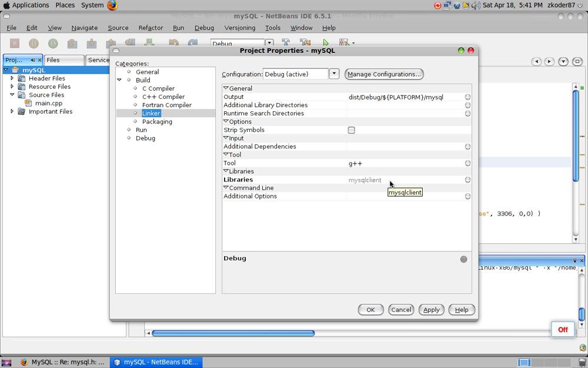
Task: Select the Fortran Compiler category
Action: tap(166, 105)
